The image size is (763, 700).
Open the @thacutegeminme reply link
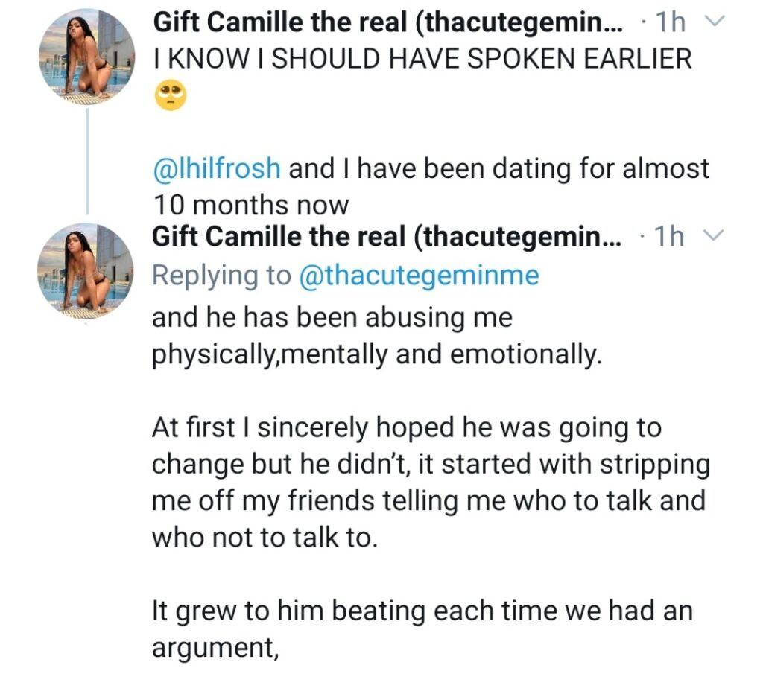419,276
